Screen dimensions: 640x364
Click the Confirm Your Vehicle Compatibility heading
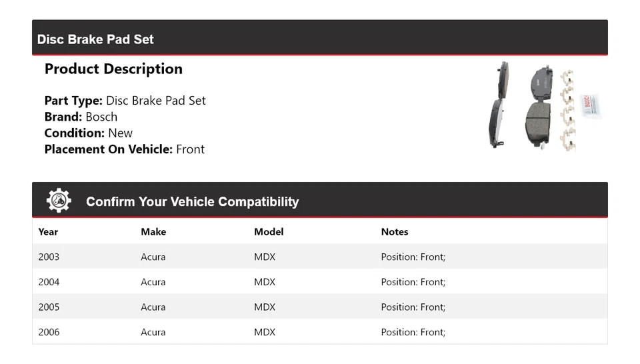point(192,202)
